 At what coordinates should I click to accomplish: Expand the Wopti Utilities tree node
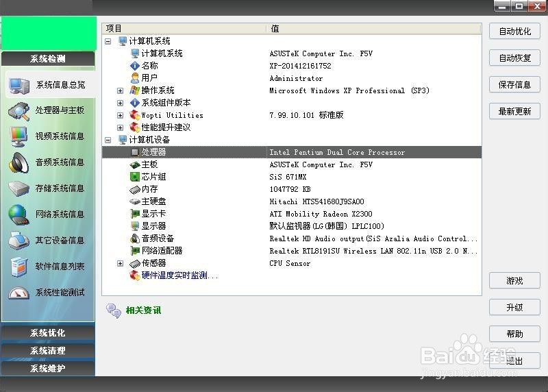[x=121, y=115]
